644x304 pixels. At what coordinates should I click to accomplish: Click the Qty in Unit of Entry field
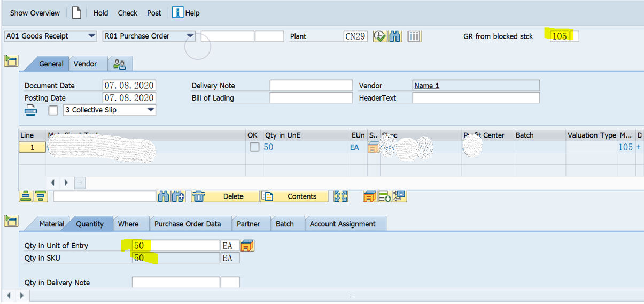click(176, 246)
